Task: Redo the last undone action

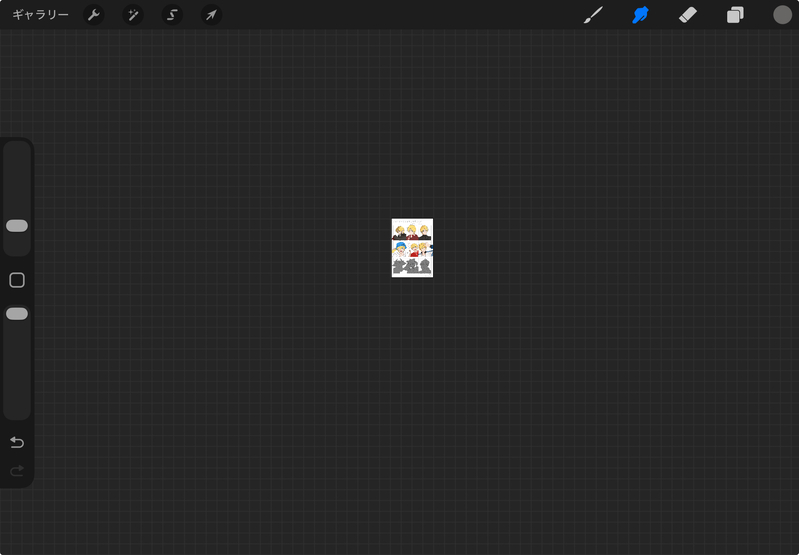Action: point(17,470)
